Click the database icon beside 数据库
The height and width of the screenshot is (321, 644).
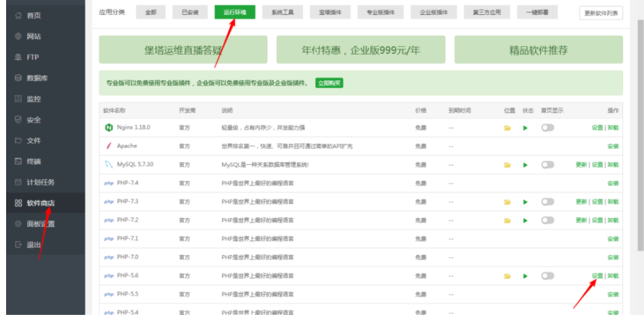coord(18,78)
